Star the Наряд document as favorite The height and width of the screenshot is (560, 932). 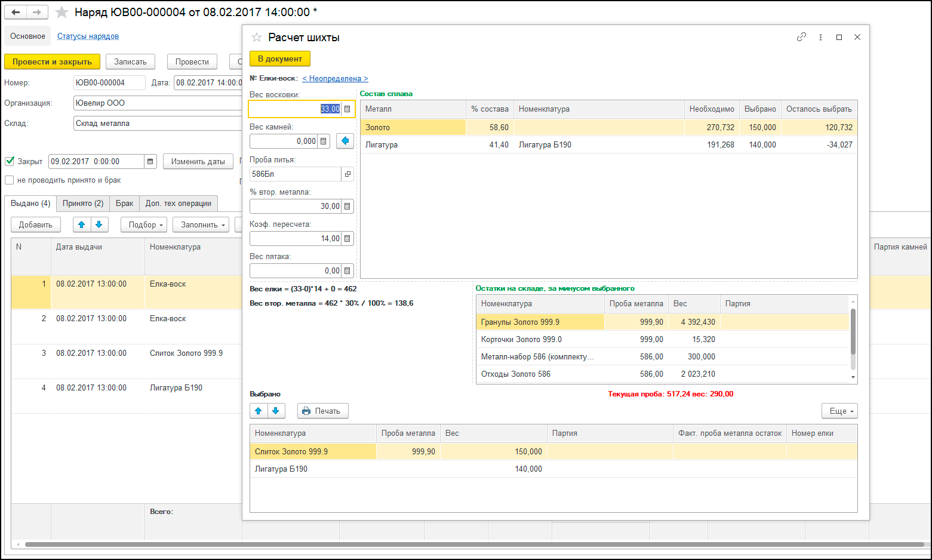pyautogui.click(x=61, y=13)
